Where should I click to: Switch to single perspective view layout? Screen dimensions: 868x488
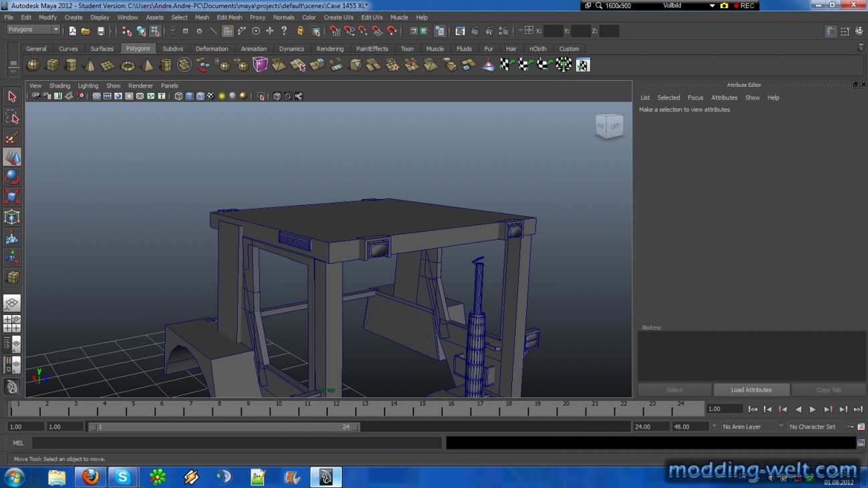[12, 304]
